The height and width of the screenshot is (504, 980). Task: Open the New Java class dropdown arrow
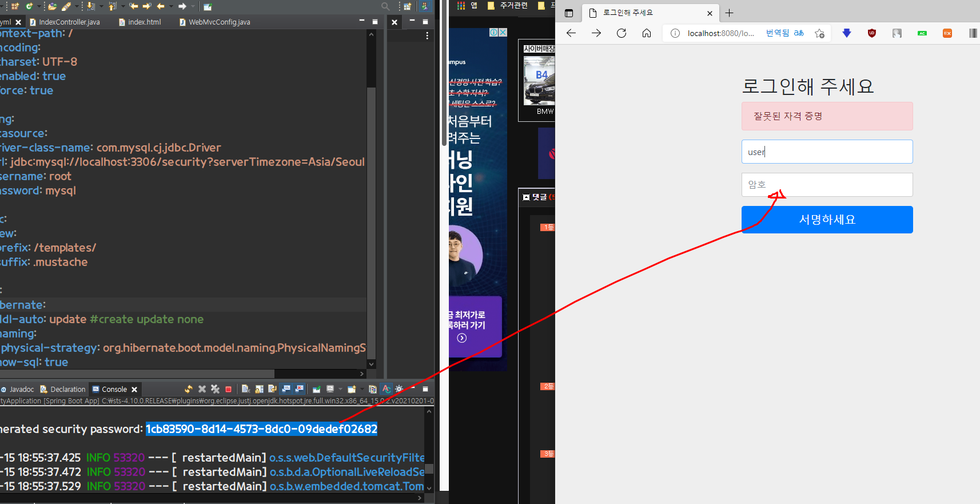tap(39, 6)
